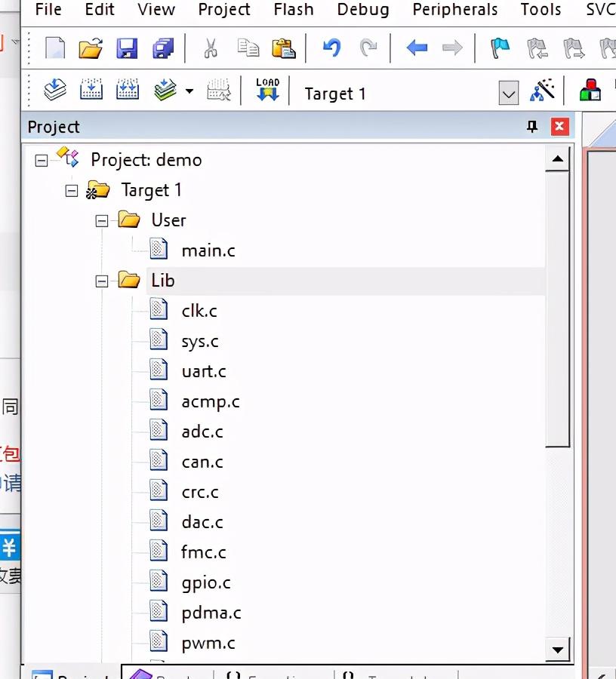Click the project tree vertical scrollbar thumb
The image size is (616, 679).
click(x=558, y=309)
